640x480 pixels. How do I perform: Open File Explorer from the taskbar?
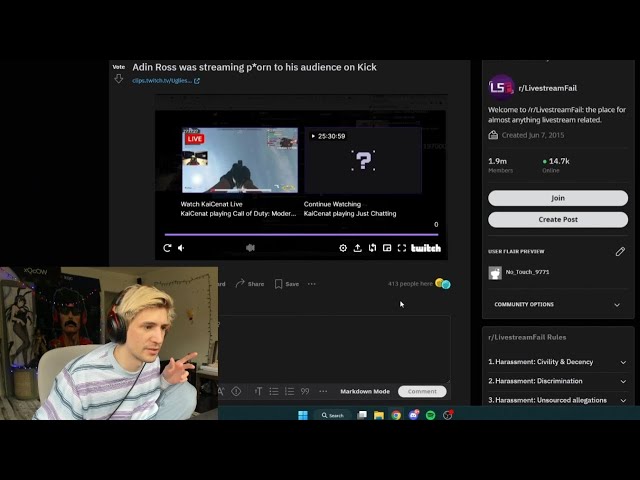point(379,415)
